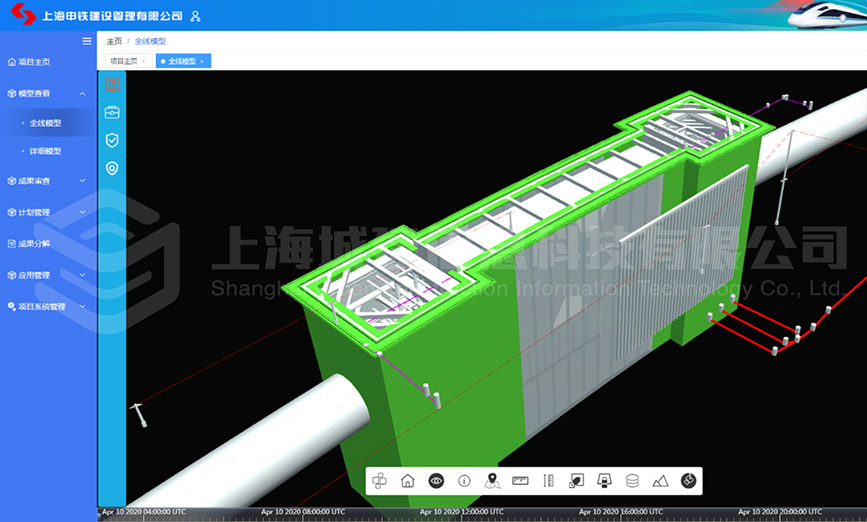
Task: Click timeline at Apr 10 2020 16:00:00 UTC
Action: tap(621, 512)
